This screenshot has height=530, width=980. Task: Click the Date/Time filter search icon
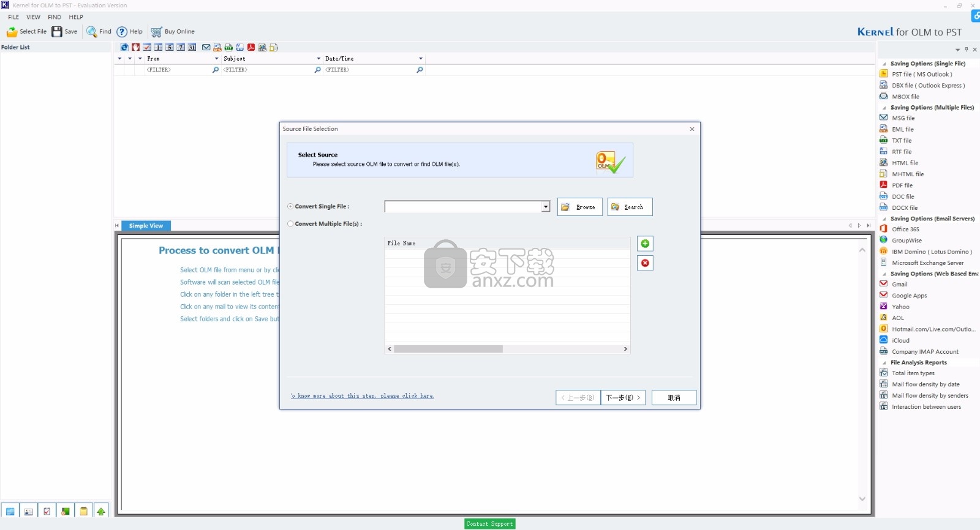click(x=420, y=70)
